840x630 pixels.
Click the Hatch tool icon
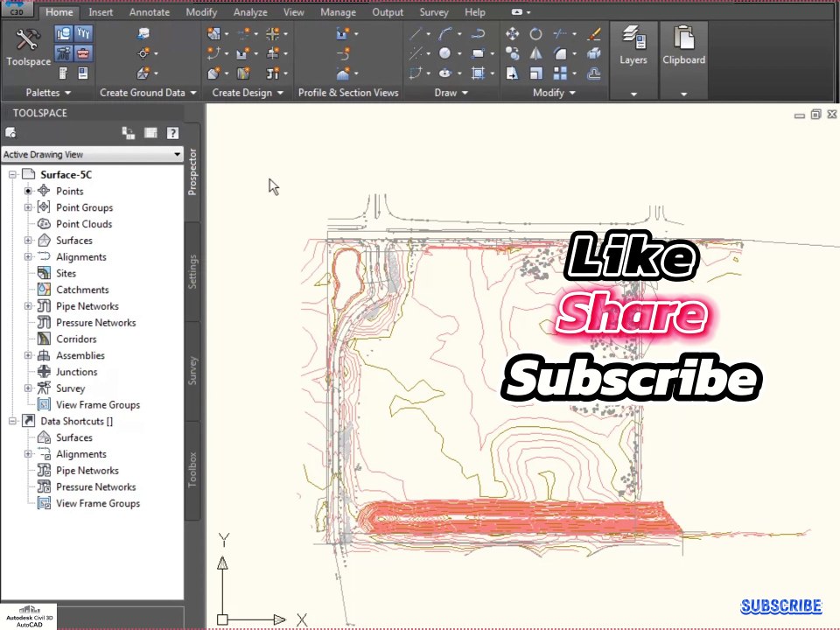tap(478, 73)
